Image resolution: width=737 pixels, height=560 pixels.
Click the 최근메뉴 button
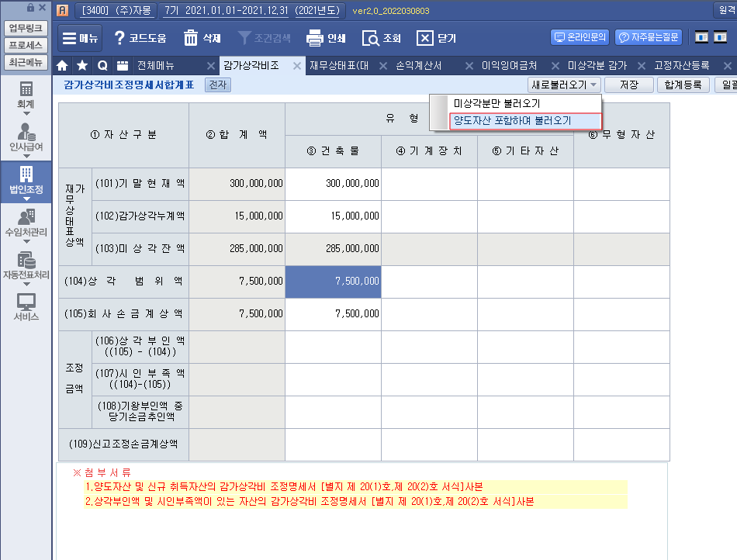tap(26, 62)
